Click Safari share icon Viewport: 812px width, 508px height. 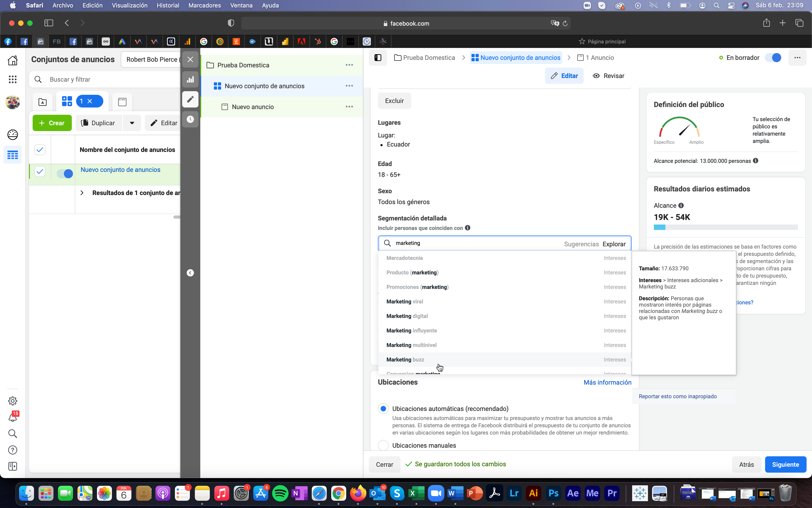click(766, 23)
